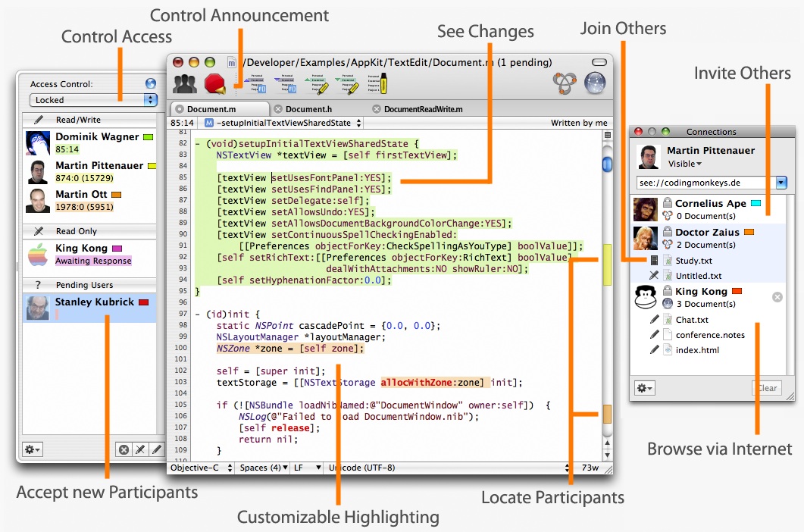Open the Visible status dropdown in Connections
804x532 pixels.
684,164
